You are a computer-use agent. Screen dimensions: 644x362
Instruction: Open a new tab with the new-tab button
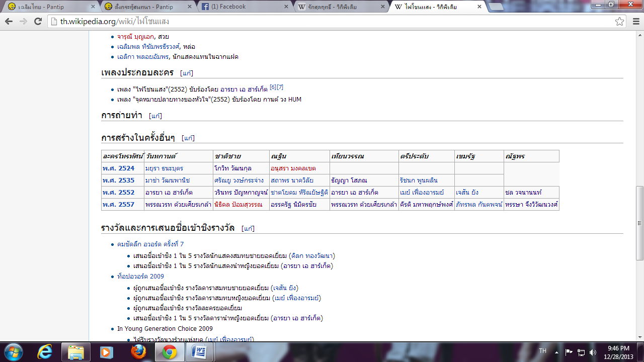coord(497,7)
